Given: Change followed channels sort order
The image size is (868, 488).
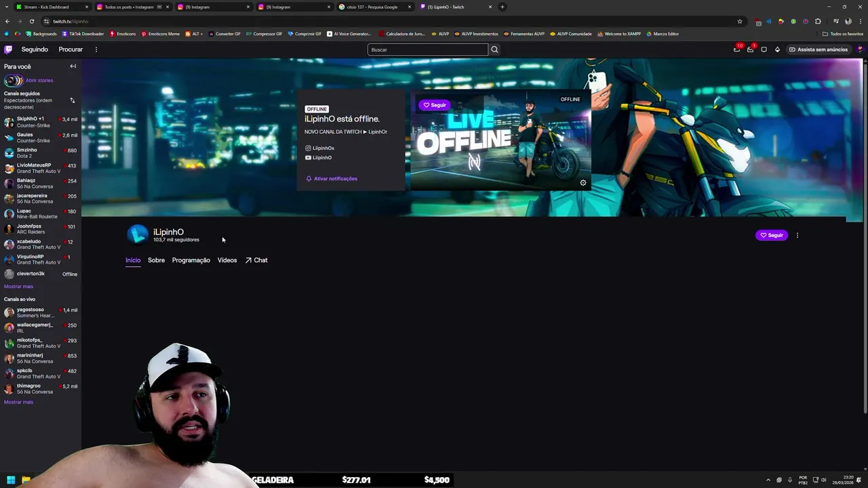Looking at the screenshot, I should [73, 100].
